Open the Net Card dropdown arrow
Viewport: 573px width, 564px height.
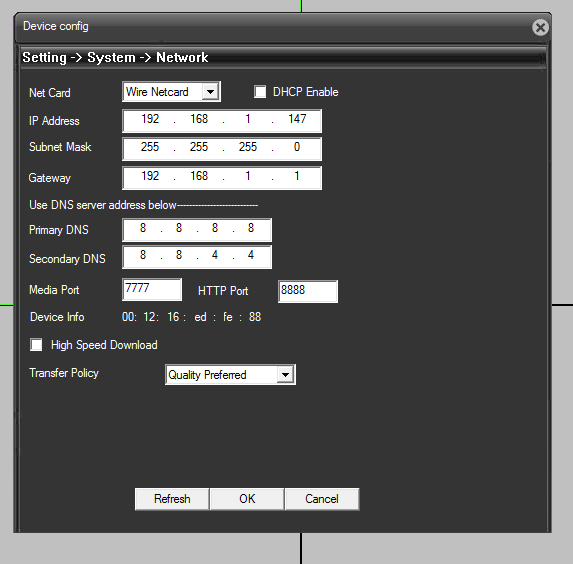point(210,92)
